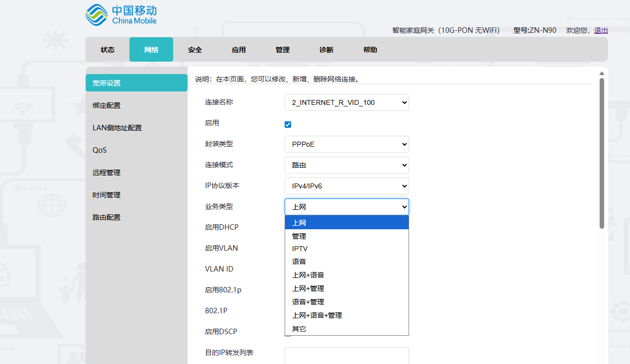Choose 语音+管理 option in list

click(x=347, y=302)
